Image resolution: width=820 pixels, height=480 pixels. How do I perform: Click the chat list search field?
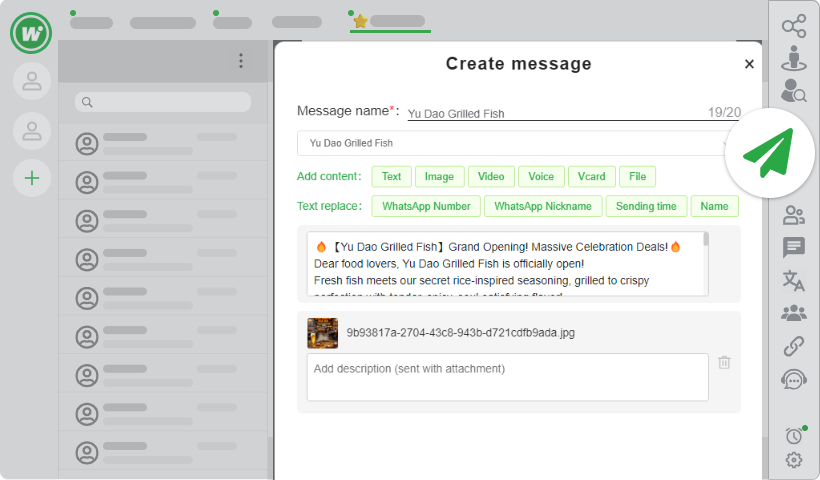point(163,102)
